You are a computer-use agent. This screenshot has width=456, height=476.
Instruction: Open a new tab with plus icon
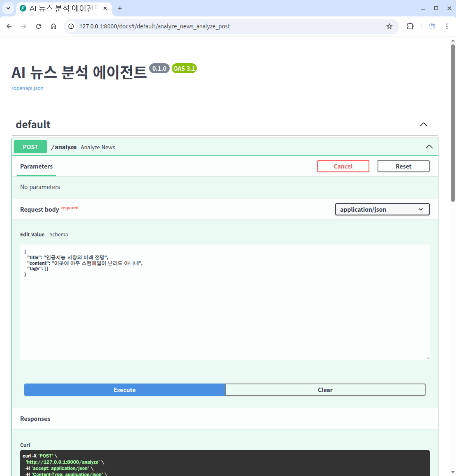(x=120, y=8)
